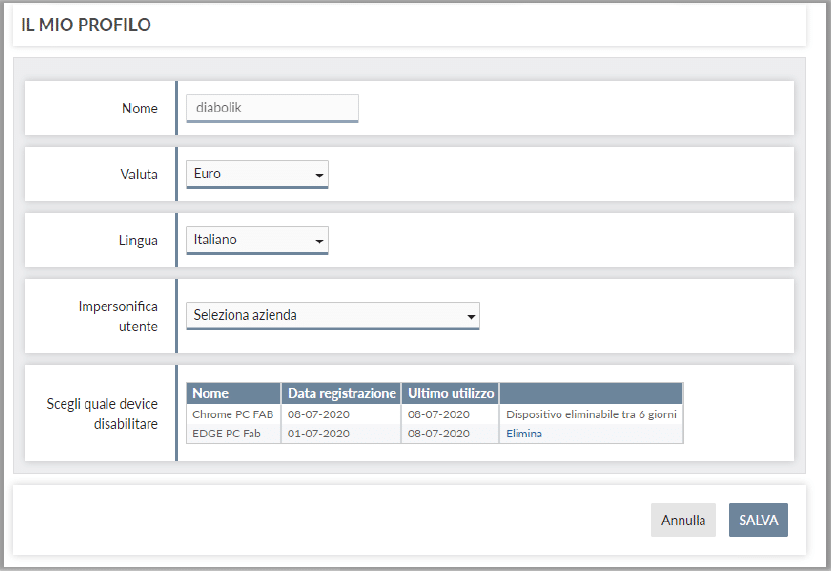Viewport: 831px width, 571px height.
Task: Click the Annulla button
Action: (683, 520)
